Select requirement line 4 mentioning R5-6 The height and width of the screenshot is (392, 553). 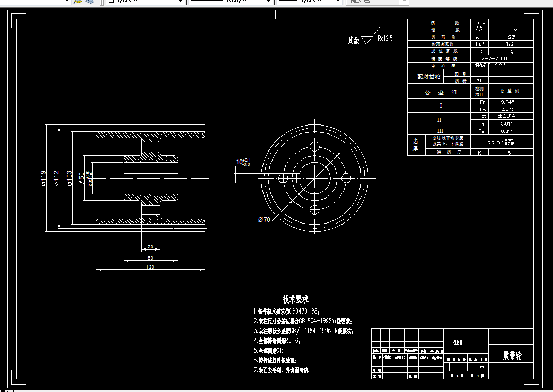[277, 341]
